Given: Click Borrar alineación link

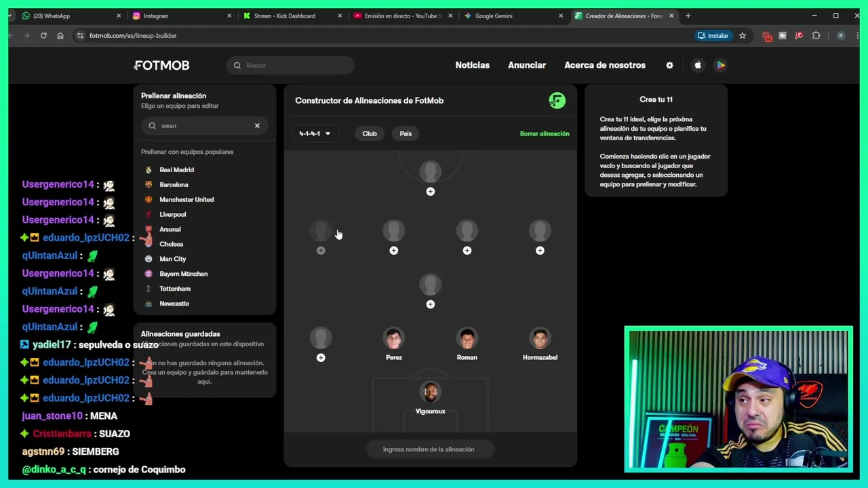Looking at the screenshot, I should pos(545,134).
